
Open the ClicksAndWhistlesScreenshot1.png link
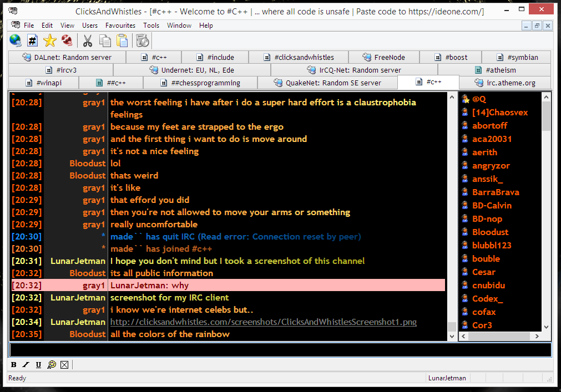coord(264,322)
